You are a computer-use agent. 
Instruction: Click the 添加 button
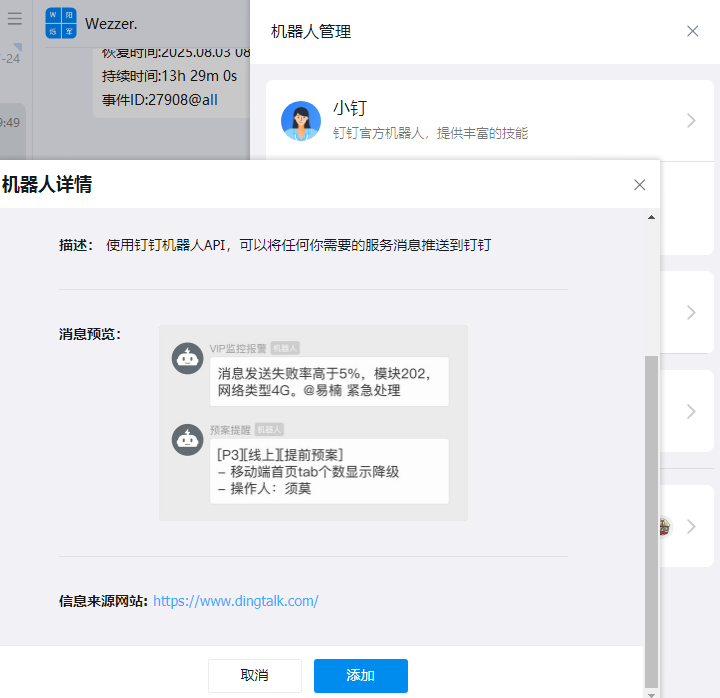click(x=361, y=675)
